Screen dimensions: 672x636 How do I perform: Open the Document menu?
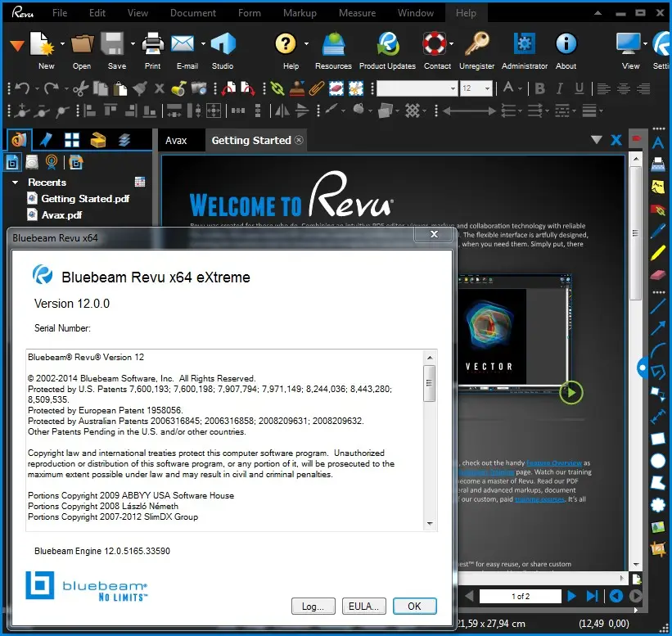pos(193,13)
